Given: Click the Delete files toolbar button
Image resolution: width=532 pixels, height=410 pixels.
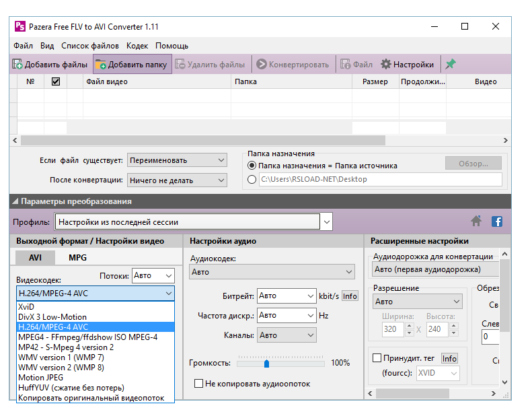Looking at the screenshot, I should click(x=210, y=64).
